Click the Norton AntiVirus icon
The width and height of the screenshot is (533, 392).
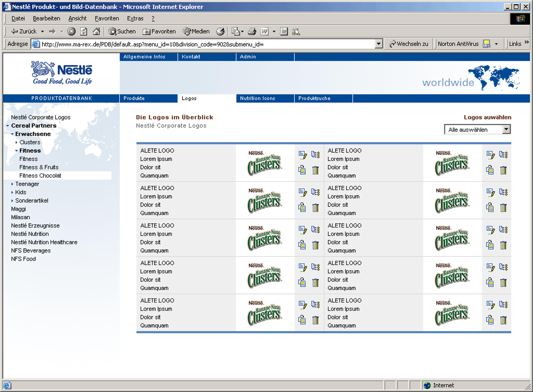pyautogui.click(x=486, y=44)
